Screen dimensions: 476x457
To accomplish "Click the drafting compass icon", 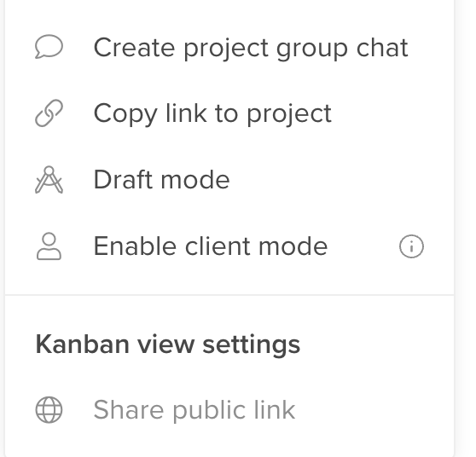I will [x=49, y=180].
